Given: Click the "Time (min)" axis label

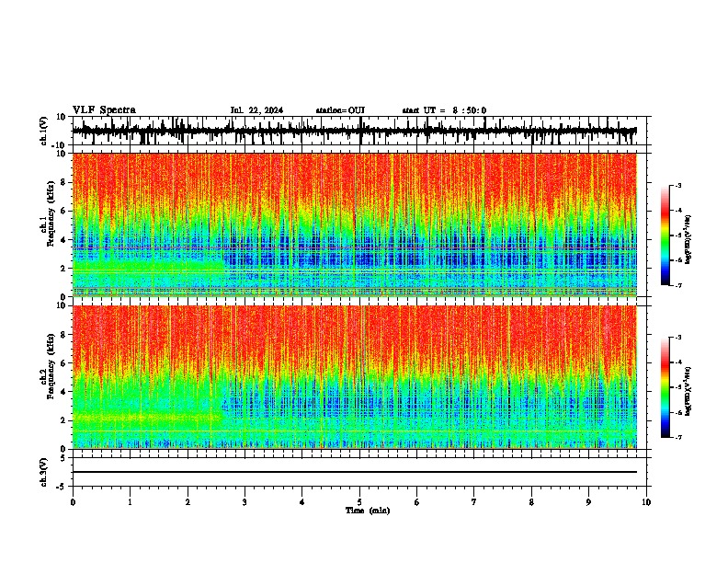Looking at the screenshot, I should click(x=368, y=511).
